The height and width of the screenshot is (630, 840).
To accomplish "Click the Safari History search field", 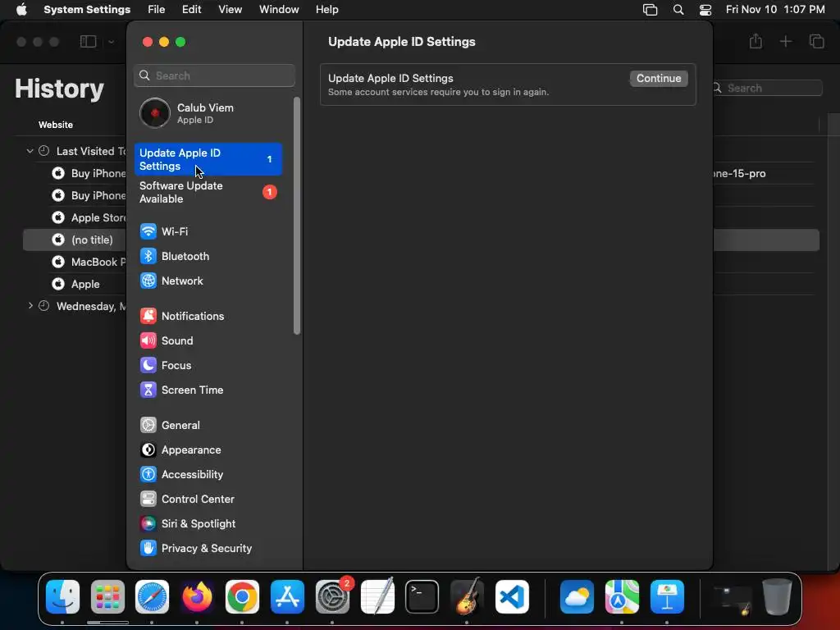I will coord(767,88).
